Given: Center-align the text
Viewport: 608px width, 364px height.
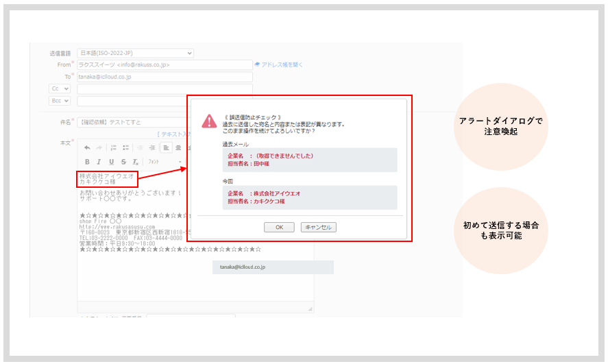Looking at the screenshot, I should (x=178, y=147).
